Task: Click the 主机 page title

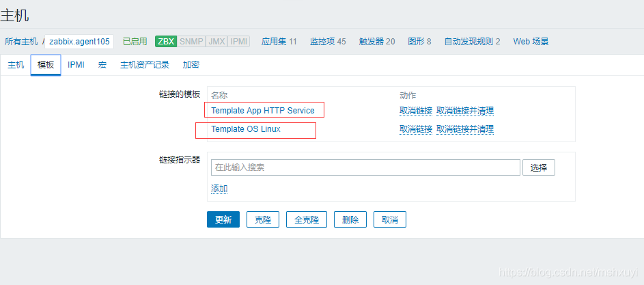Action: [15, 16]
